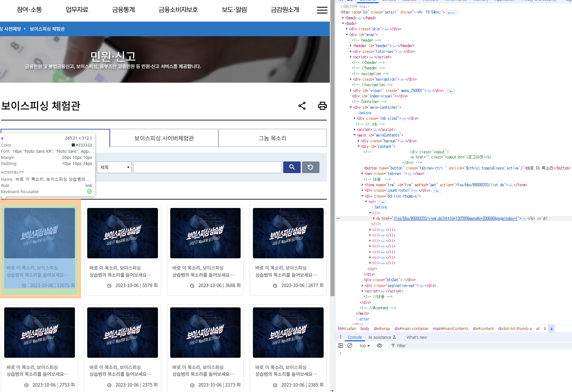Open the 금융소비자보호 navigation menu

(x=178, y=10)
